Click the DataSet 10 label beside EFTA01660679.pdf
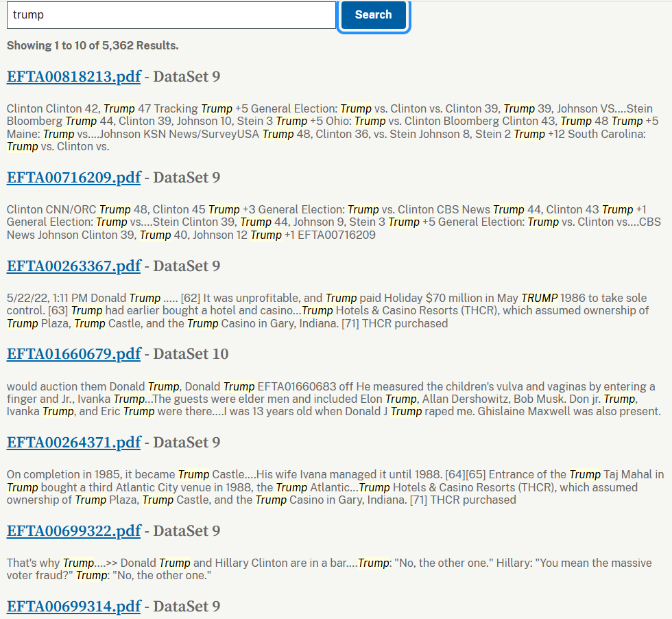Image resolution: width=672 pixels, height=619 pixels. coord(191,354)
